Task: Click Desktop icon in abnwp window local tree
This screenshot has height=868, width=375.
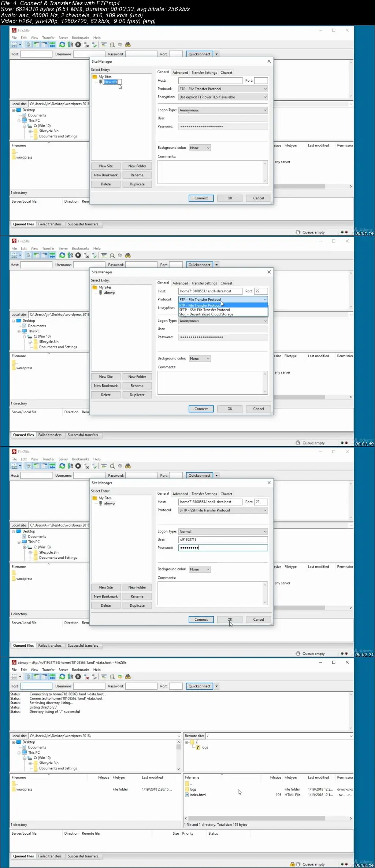Action: (19, 742)
